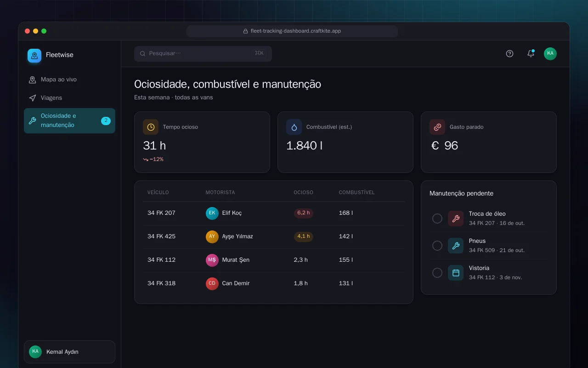Open Kemal Aydın account button

[69, 352]
